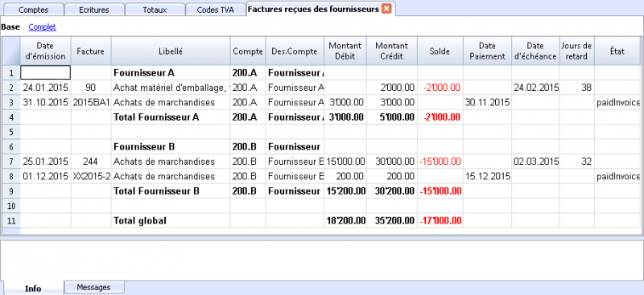Select date cell '01.12.2015'
The height and width of the screenshot is (295, 644).
pyautogui.click(x=45, y=176)
